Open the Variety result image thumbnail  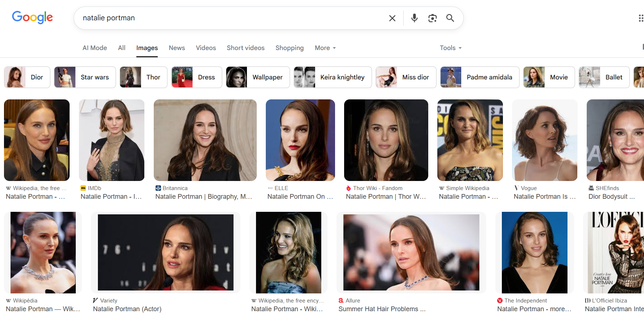(x=166, y=252)
